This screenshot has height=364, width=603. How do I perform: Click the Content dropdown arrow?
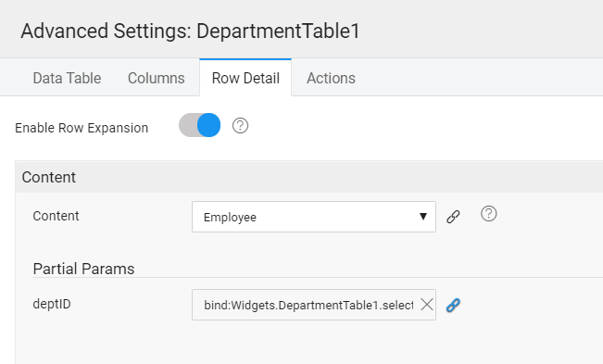click(x=423, y=217)
